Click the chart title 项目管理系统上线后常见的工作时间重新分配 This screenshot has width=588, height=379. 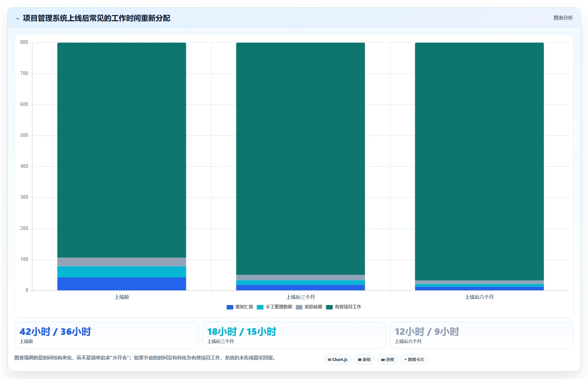(96, 18)
